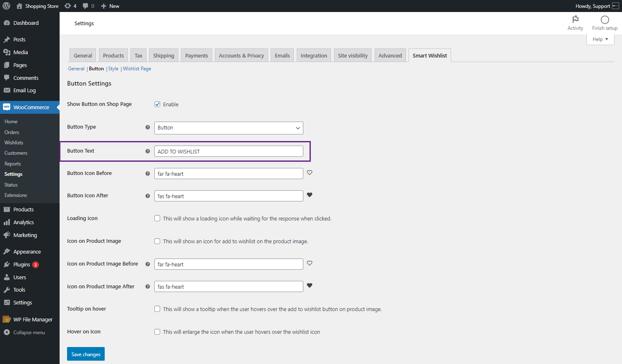
Task: Click the WooCommerce logo icon
Action: tap(7, 107)
